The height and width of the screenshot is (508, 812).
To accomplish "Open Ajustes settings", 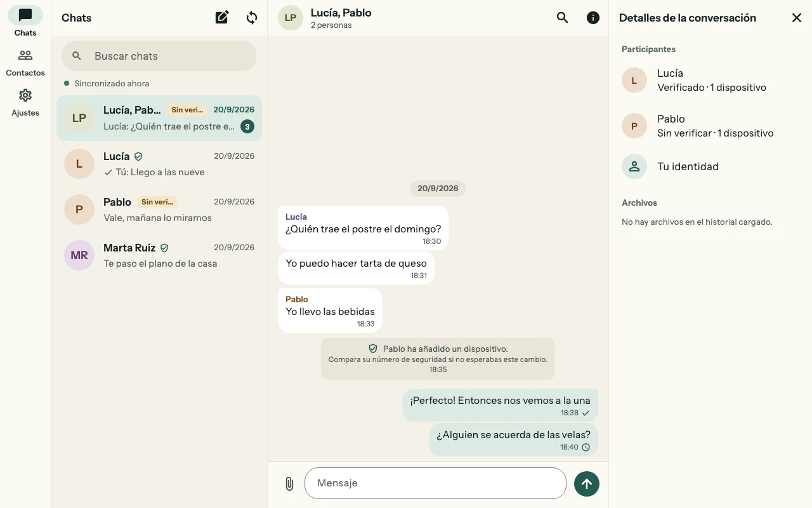I will (25, 102).
